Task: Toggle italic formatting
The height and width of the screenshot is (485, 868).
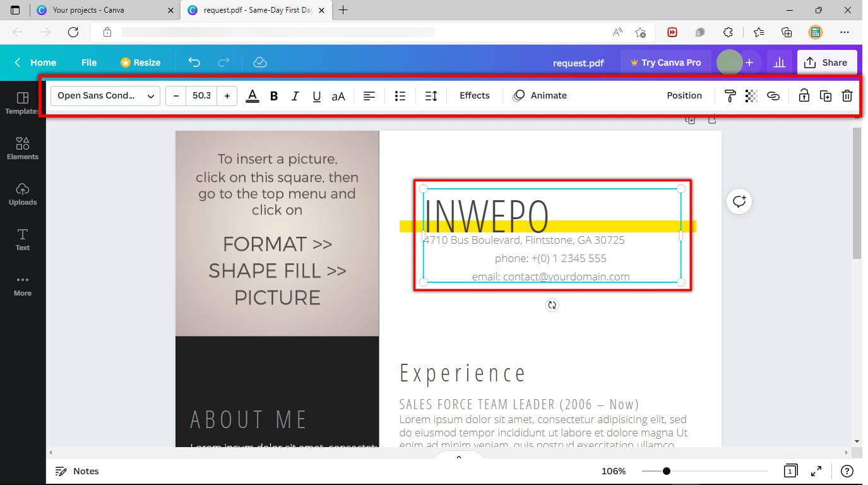Action: pos(295,95)
